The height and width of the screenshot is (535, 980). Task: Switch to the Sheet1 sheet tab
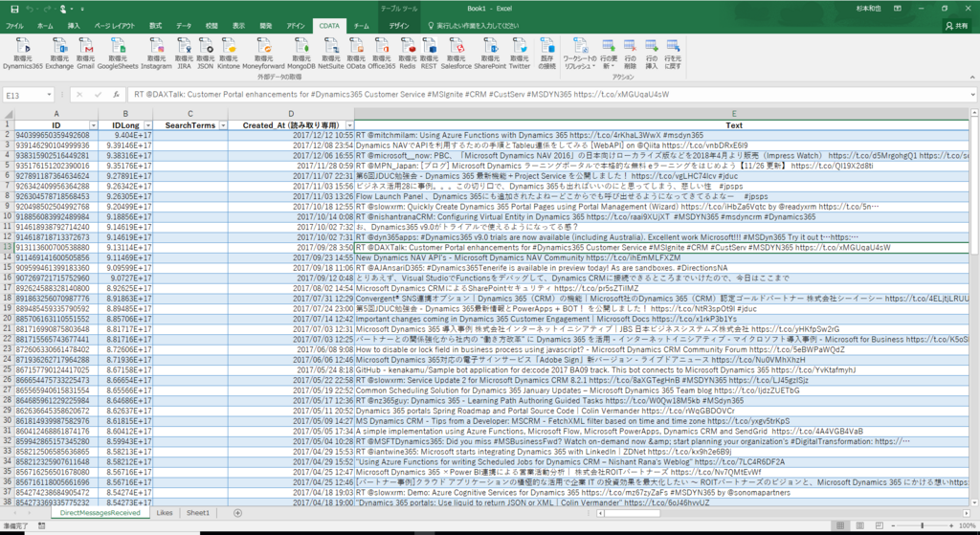pos(198,513)
